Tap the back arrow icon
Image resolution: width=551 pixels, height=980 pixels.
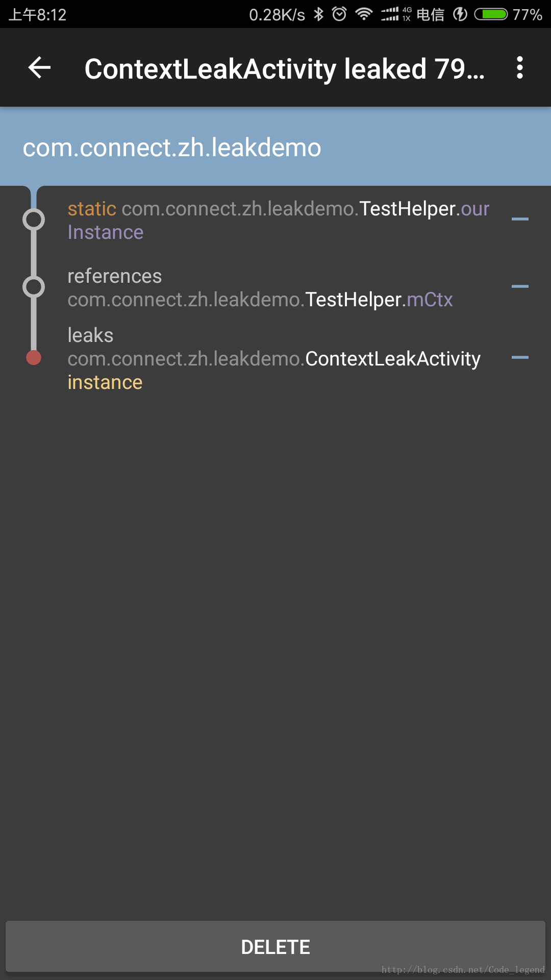(39, 68)
